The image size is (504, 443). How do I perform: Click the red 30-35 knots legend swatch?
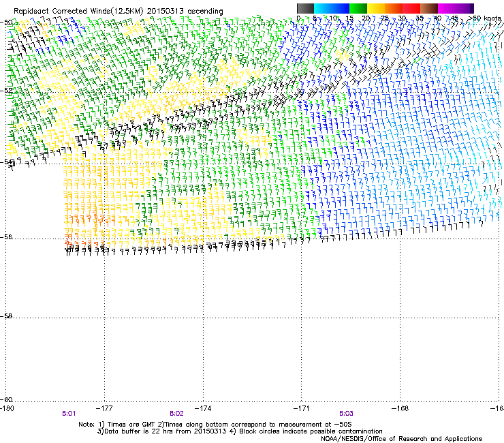tap(411, 8)
